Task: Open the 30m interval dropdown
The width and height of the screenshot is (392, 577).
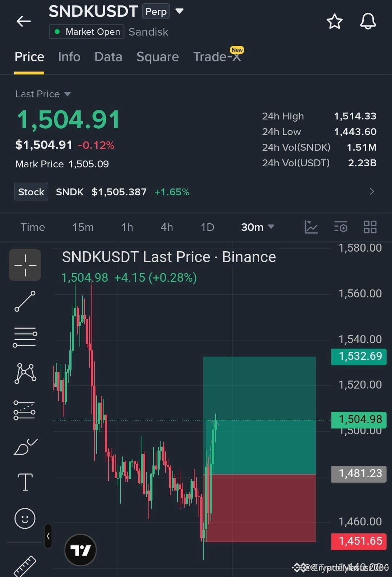Action: [x=257, y=227]
